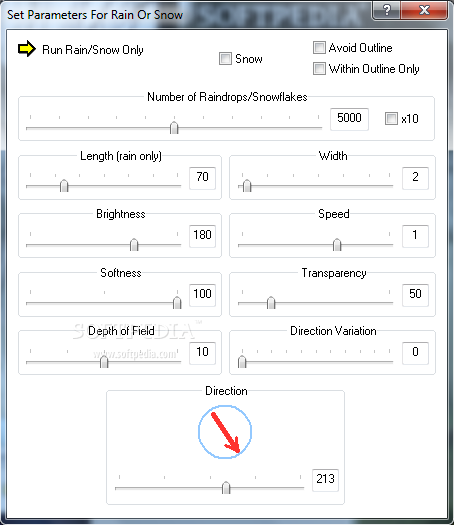Viewport: 454px width, 525px height.
Task: Click the Brightness value field showing 180
Action: pos(202,236)
